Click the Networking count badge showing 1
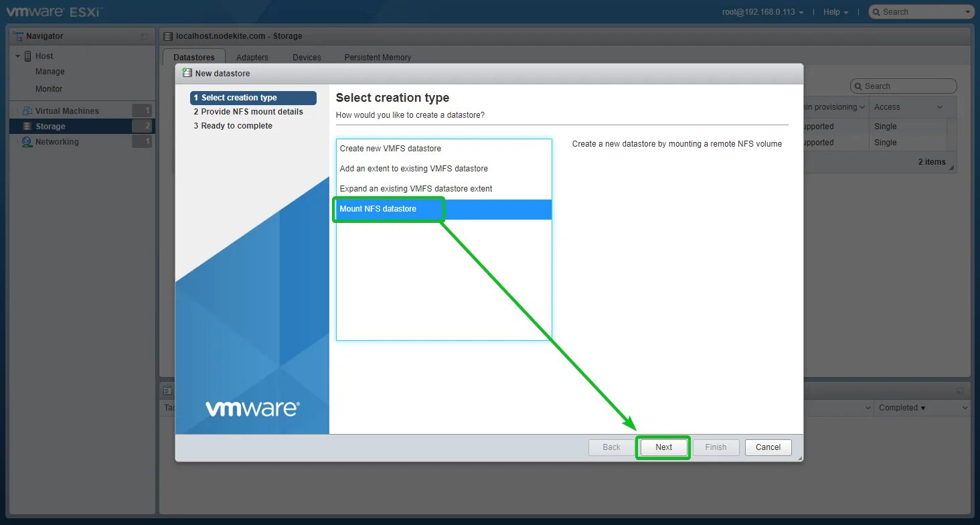The width and height of the screenshot is (980, 525). click(142, 142)
